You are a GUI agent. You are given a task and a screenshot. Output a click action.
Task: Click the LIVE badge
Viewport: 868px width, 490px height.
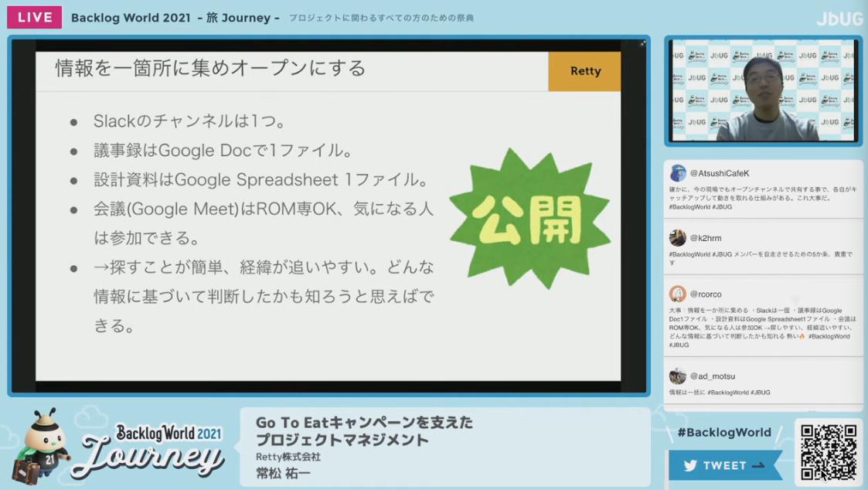(x=34, y=17)
